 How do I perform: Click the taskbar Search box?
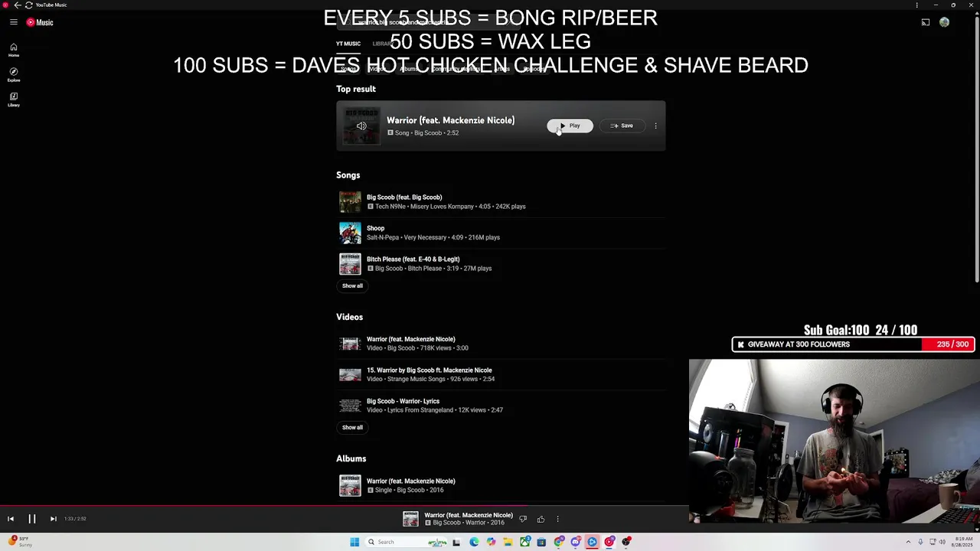[x=406, y=542]
